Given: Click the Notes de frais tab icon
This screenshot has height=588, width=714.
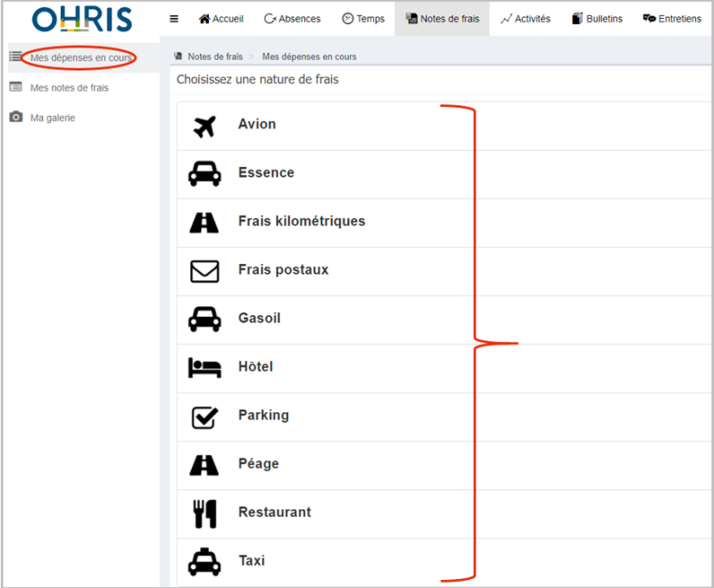Looking at the screenshot, I should click(411, 19).
